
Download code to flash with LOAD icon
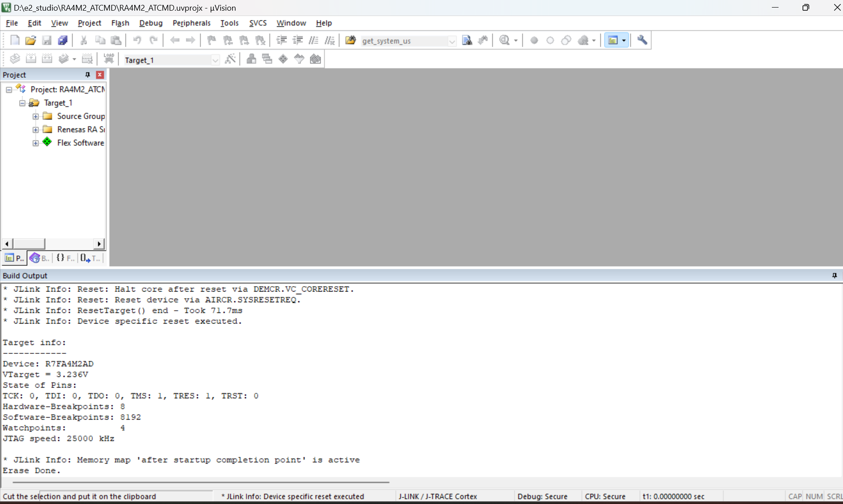109,59
